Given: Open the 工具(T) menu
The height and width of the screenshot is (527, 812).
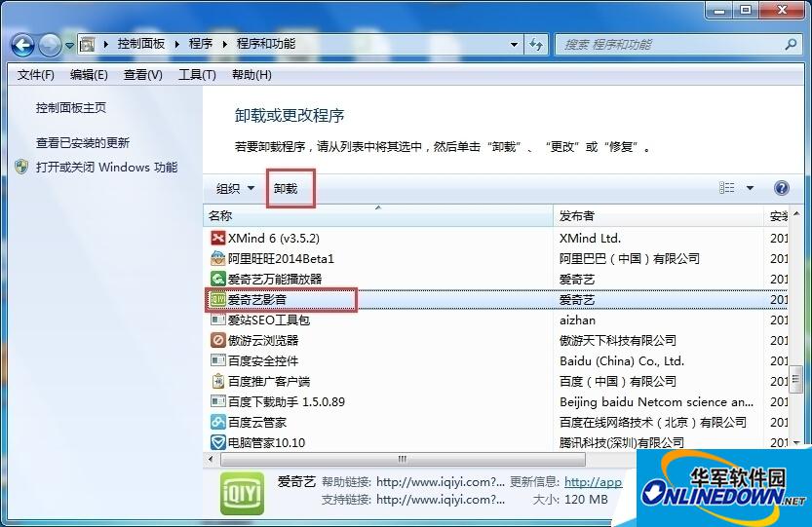Looking at the screenshot, I should click(x=196, y=75).
